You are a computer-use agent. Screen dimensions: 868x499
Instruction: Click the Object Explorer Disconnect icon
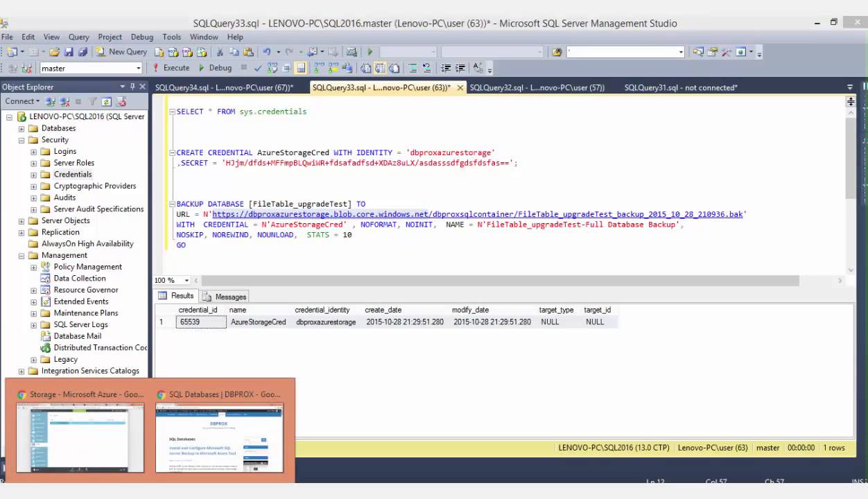(x=64, y=101)
